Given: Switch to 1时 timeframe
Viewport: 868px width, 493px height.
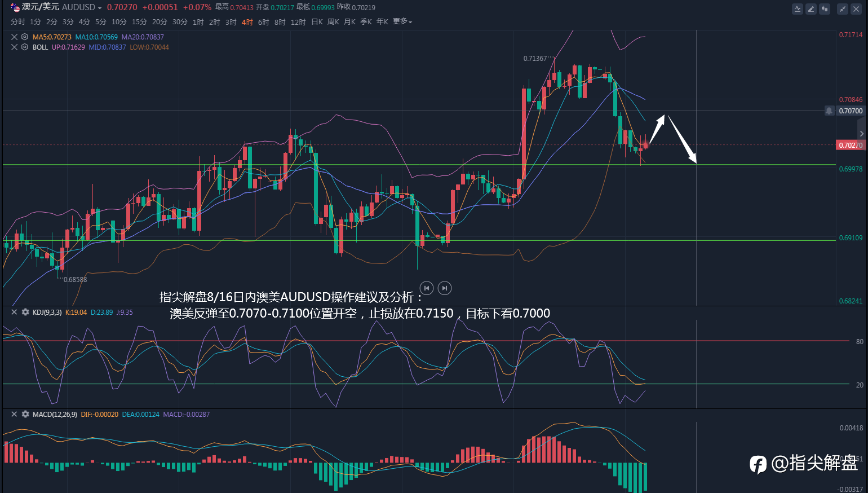Looking at the screenshot, I should tap(198, 22).
